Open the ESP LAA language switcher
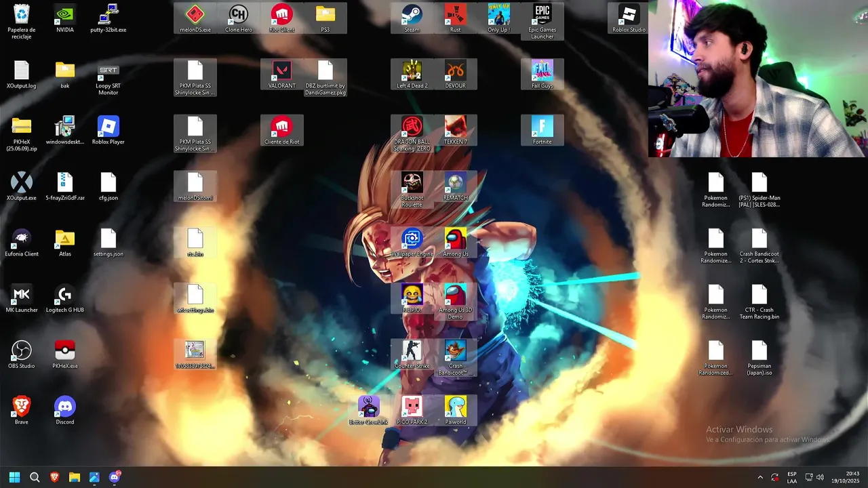 792,477
